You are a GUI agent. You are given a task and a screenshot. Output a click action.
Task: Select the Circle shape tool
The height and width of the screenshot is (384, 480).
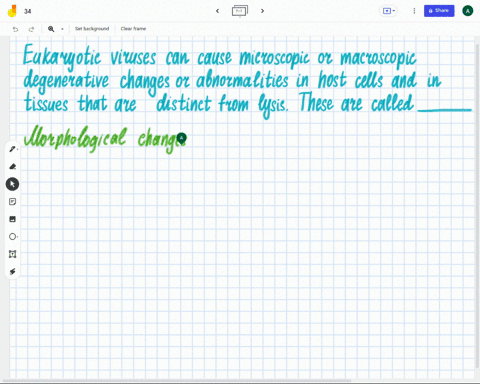[x=13, y=236]
